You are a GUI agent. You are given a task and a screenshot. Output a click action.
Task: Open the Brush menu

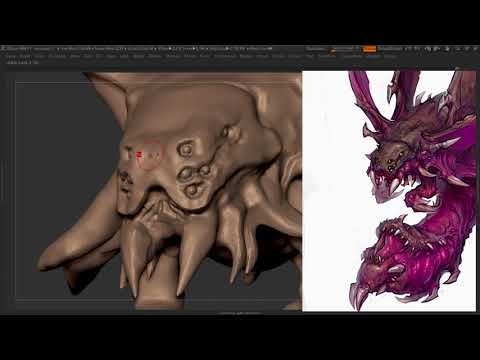click(25, 57)
